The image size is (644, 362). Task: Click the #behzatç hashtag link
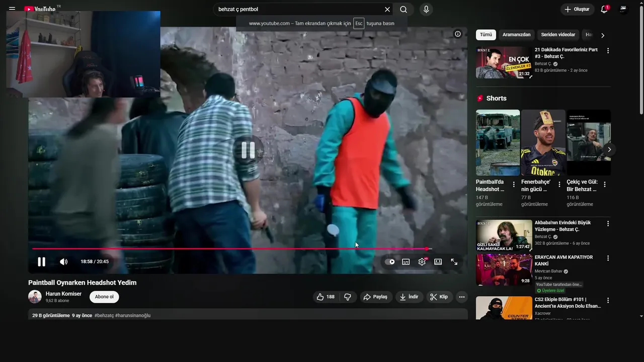[x=104, y=315]
